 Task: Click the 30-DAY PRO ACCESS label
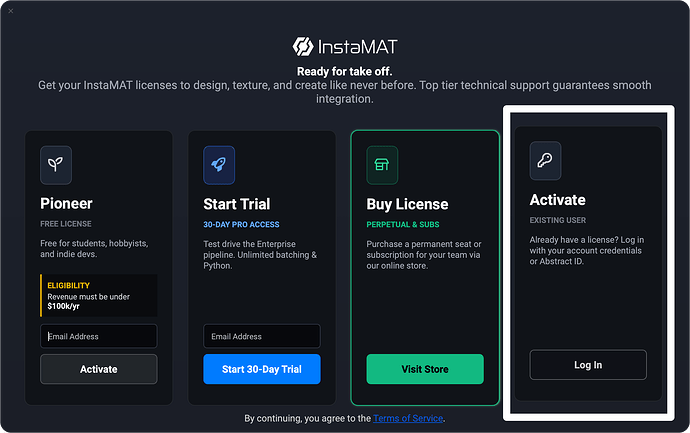[x=241, y=224]
